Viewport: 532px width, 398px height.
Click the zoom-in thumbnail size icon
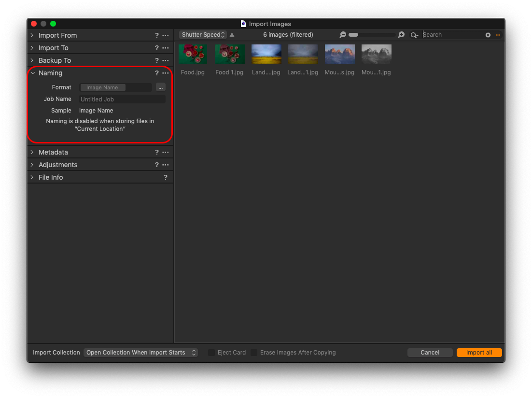tap(401, 35)
